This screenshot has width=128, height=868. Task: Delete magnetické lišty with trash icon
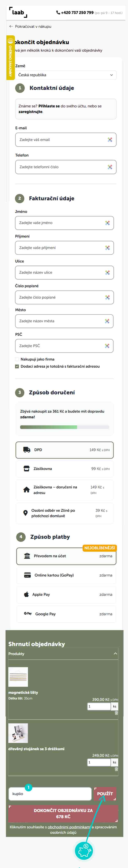116,713
